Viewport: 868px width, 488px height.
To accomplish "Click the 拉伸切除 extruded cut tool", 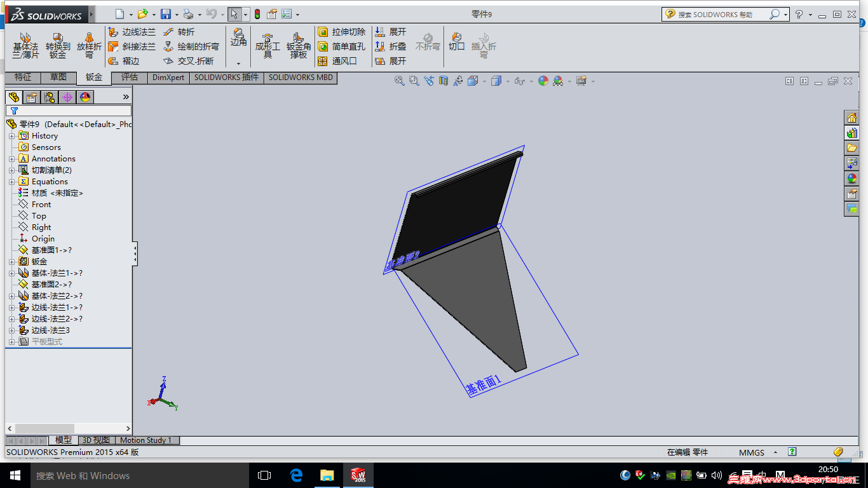I will (x=341, y=32).
